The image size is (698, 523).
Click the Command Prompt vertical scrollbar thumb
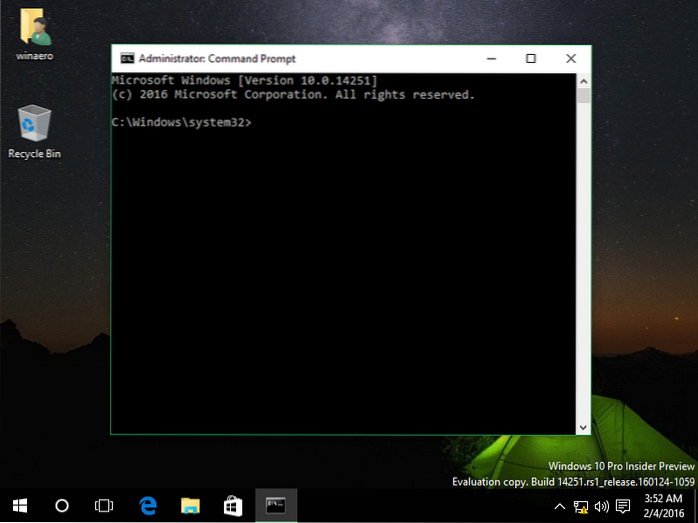pos(583,96)
